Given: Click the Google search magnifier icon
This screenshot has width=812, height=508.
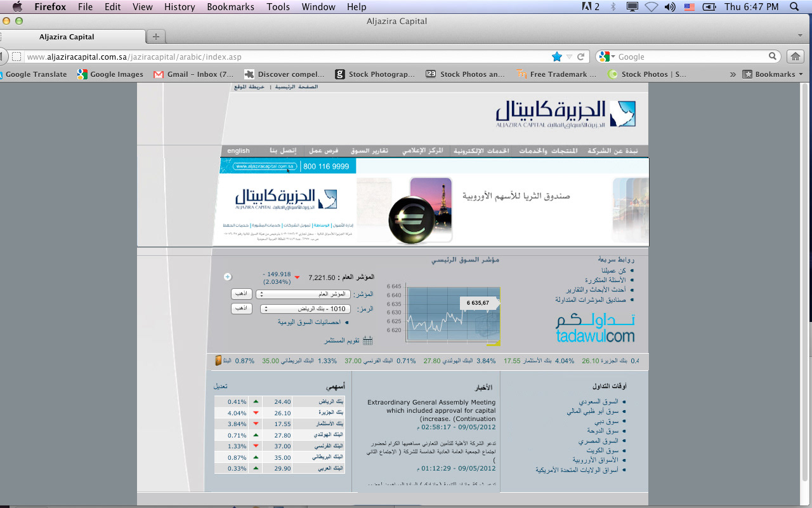Looking at the screenshot, I should click(773, 57).
